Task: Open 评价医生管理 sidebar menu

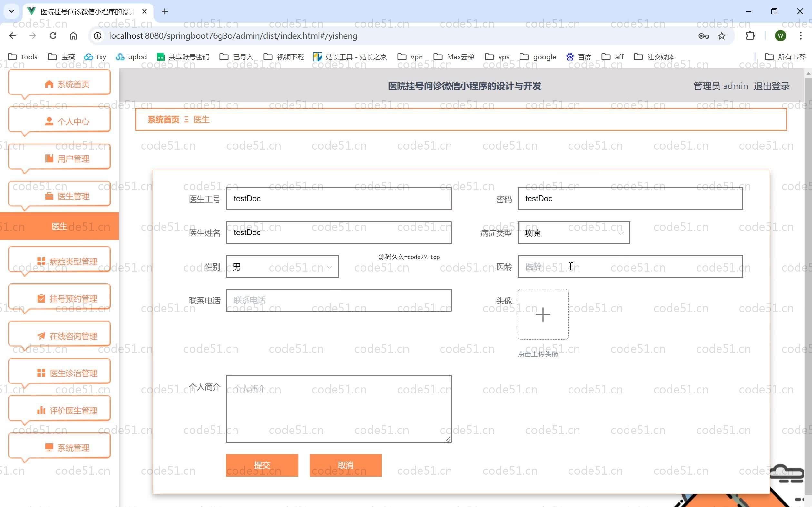Action: (x=60, y=410)
